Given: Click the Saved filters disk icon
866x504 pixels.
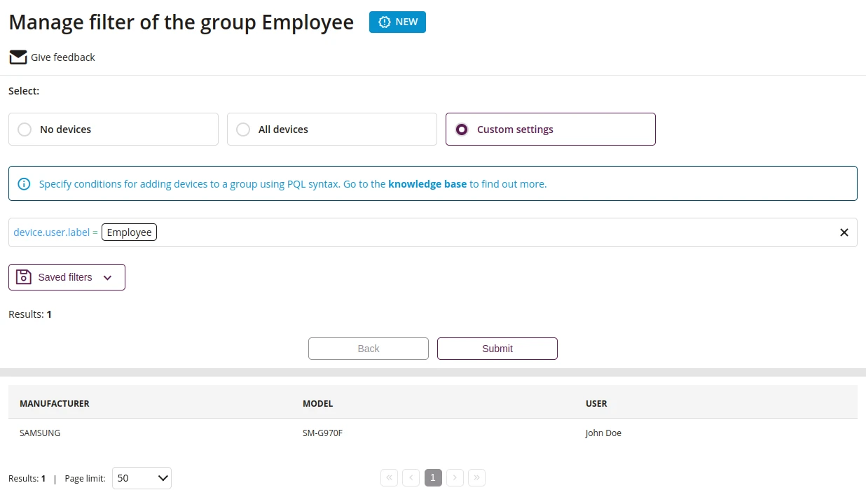Looking at the screenshot, I should [24, 277].
